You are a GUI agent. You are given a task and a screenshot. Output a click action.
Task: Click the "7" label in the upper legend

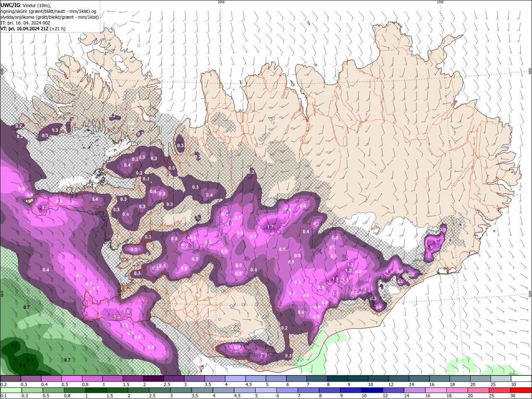coord(308,384)
